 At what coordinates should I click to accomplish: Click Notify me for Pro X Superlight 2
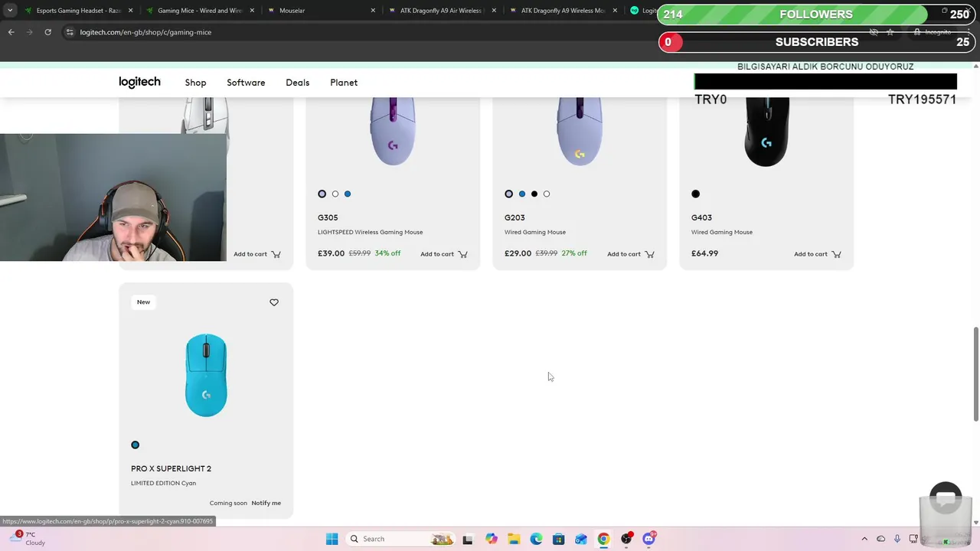pyautogui.click(x=266, y=503)
